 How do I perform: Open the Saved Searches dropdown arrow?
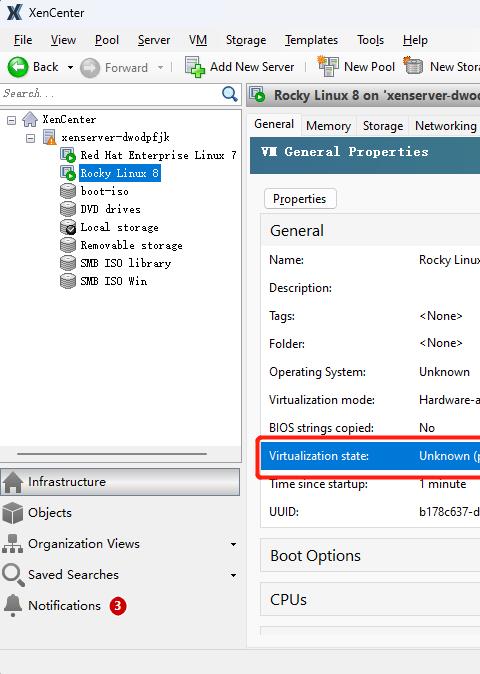coord(233,575)
